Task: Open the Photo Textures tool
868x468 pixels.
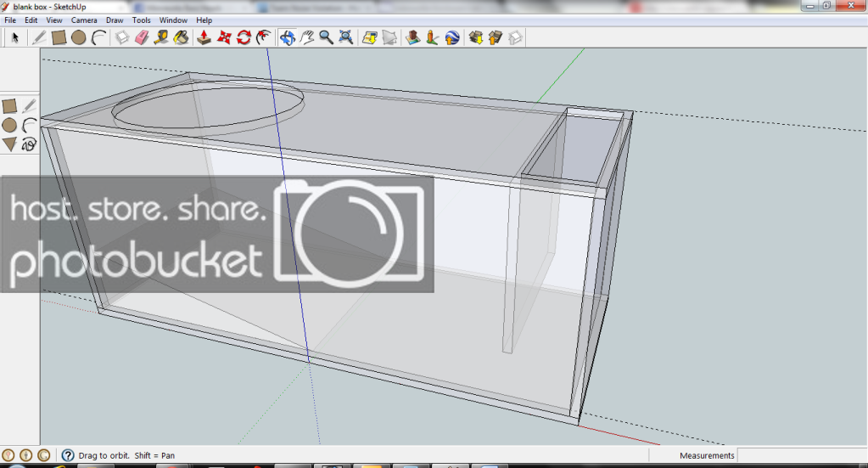Action: 433,37
